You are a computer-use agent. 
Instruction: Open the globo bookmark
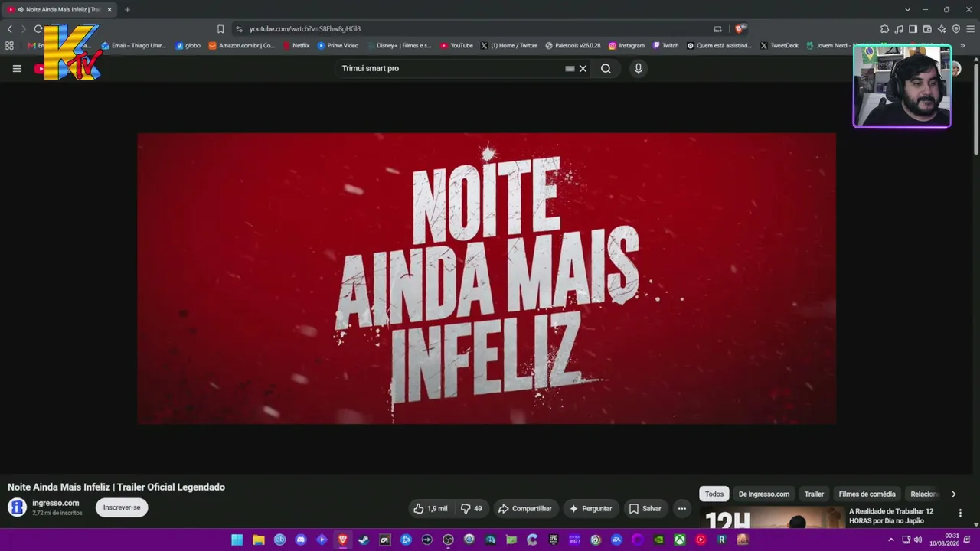pyautogui.click(x=188, y=45)
